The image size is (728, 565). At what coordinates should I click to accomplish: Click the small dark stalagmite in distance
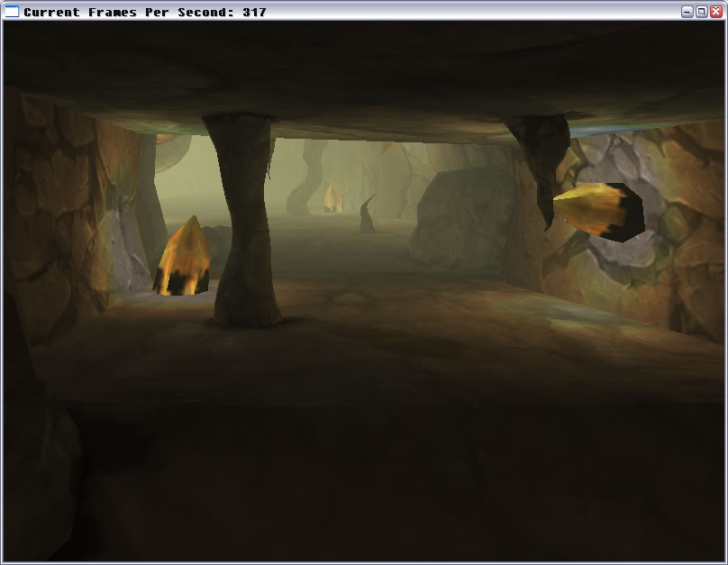[x=367, y=214]
